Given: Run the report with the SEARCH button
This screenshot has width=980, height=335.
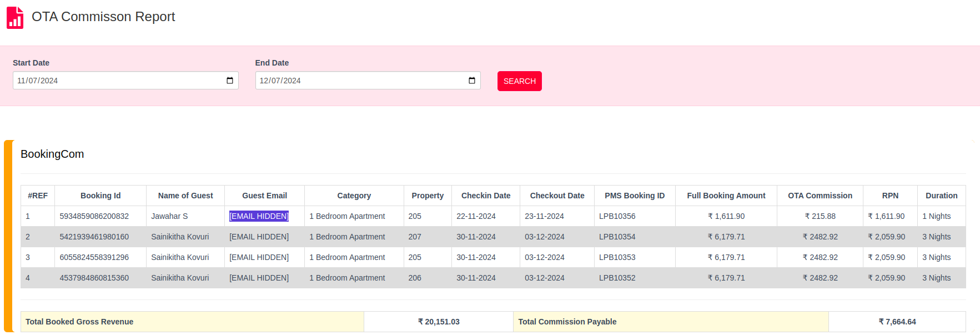Looking at the screenshot, I should tap(520, 81).
